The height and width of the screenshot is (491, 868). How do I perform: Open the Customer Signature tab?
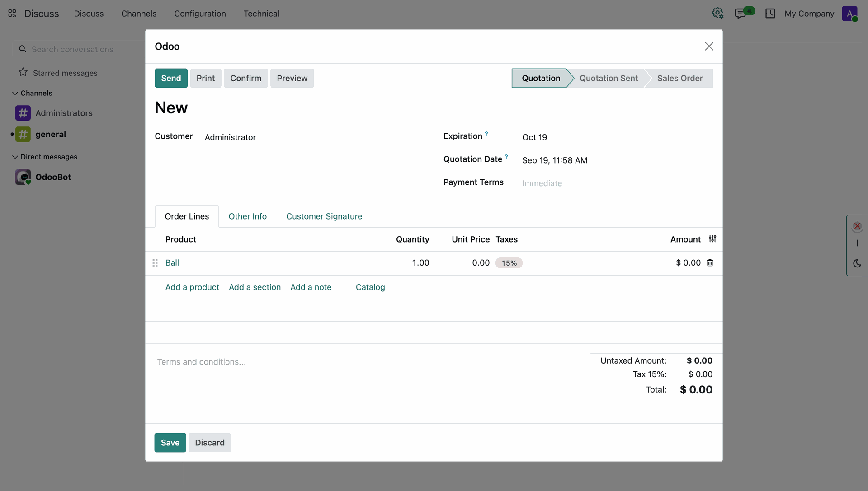(x=324, y=216)
